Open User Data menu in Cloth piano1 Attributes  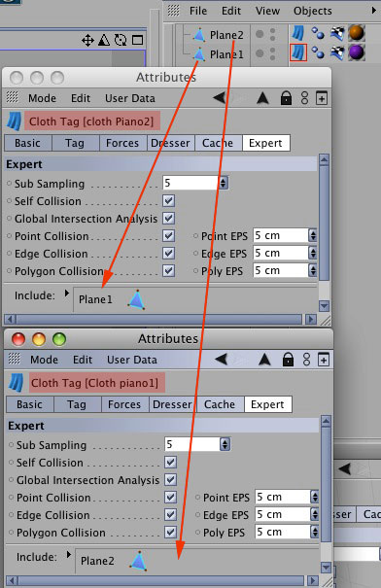point(131,360)
